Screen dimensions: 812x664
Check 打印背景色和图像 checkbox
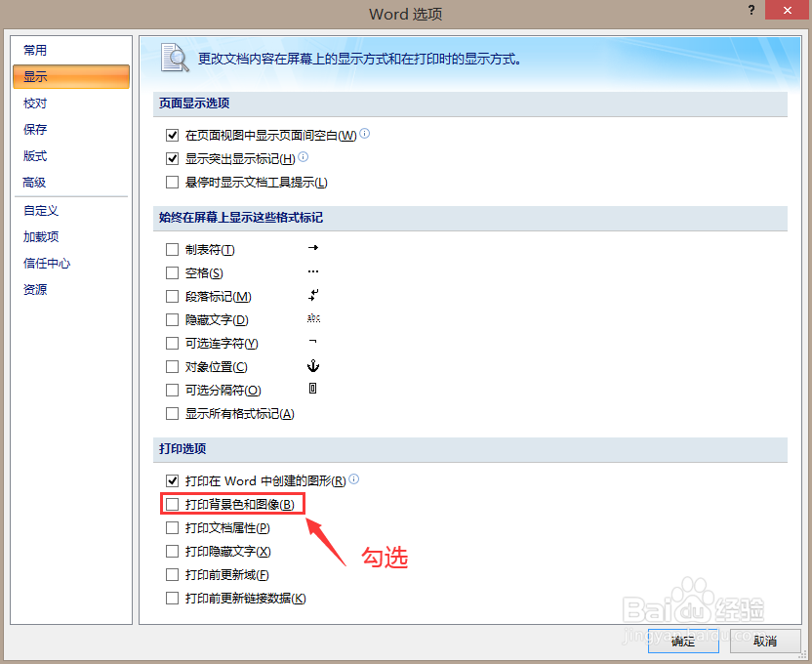(x=172, y=505)
